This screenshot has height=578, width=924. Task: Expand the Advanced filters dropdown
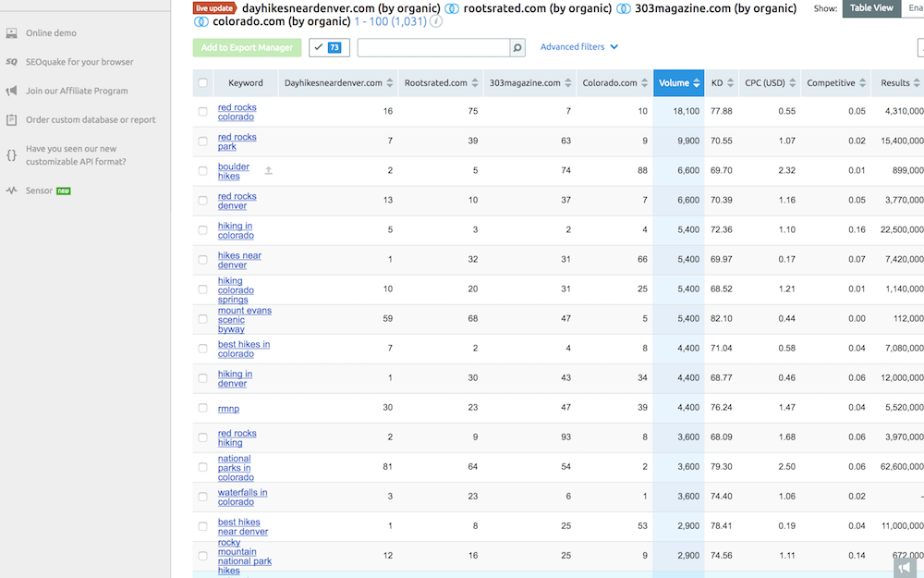click(579, 47)
